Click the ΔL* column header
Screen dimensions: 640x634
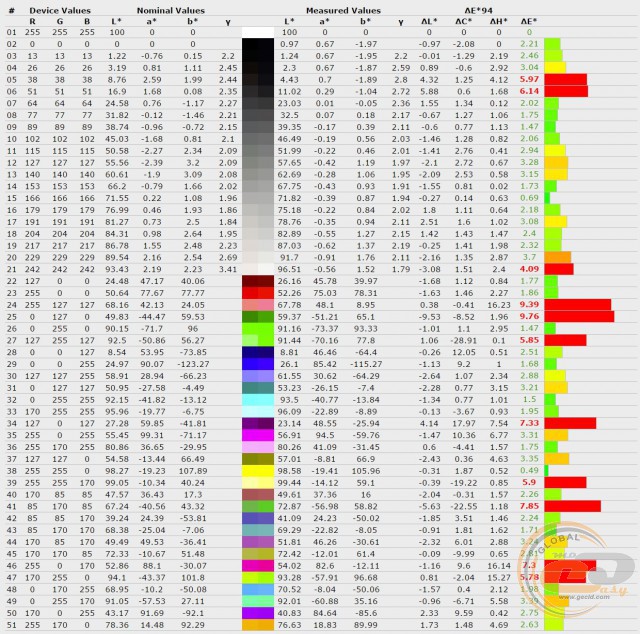click(429, 19)
